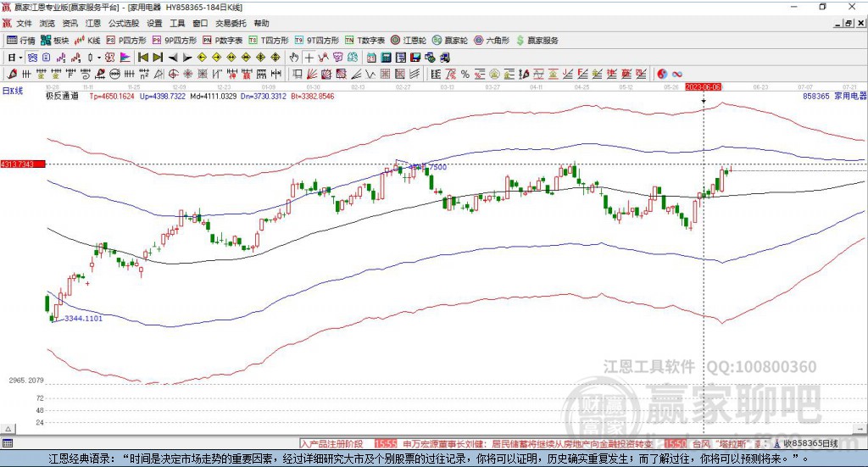Open 赢家服务 dollar-sign service button

[x=537, y=41]
